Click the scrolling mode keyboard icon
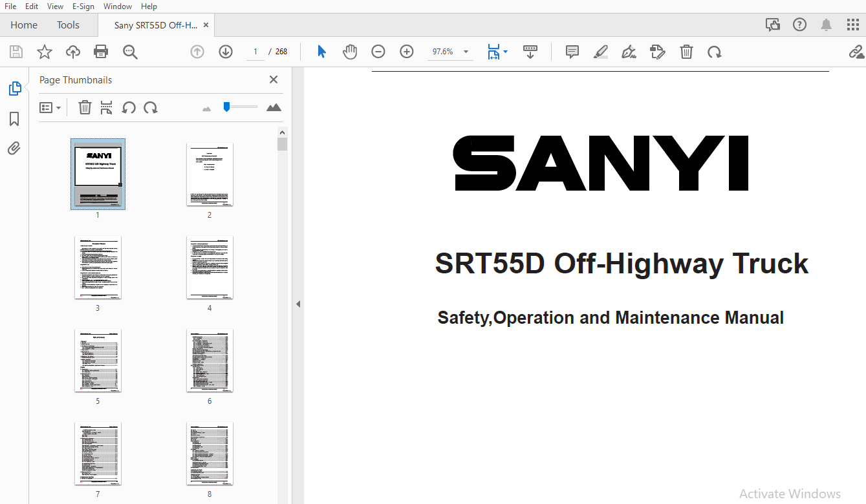Viewport: 866px width, 504px height. click(530, 52)
